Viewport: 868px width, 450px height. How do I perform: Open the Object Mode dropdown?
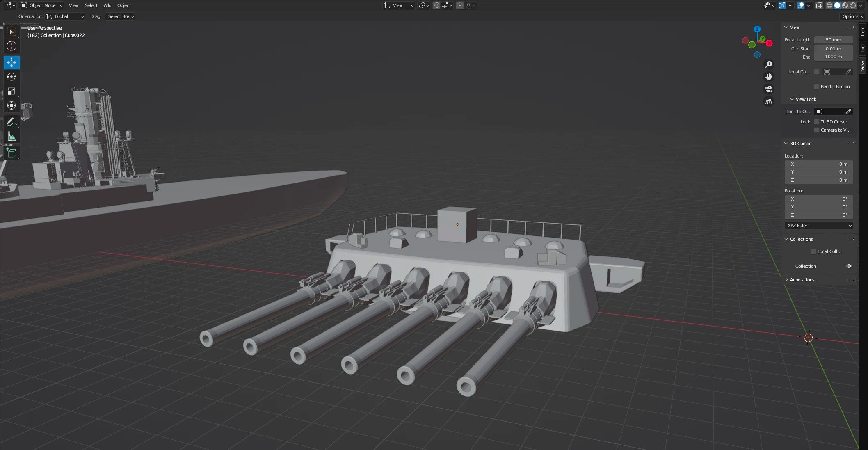coord(42,5)
